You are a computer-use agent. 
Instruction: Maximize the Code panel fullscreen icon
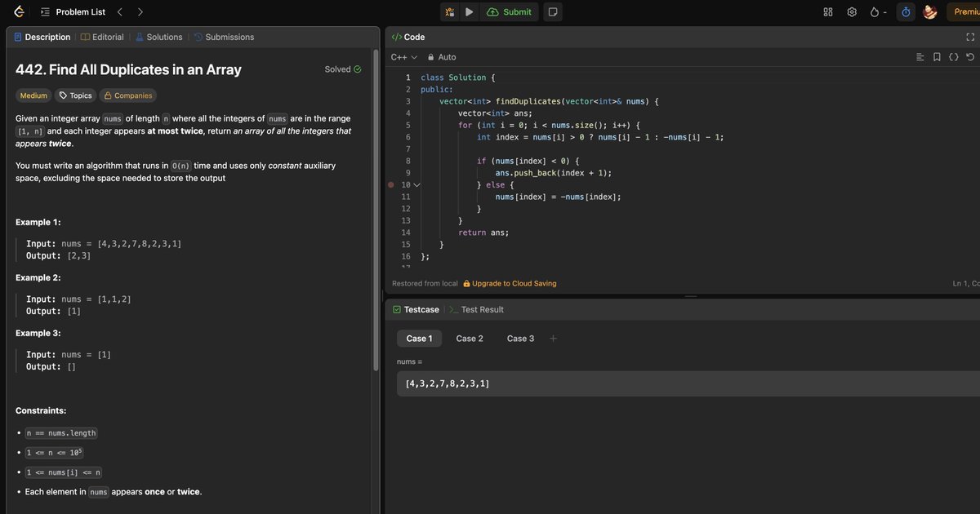point(970,37)
